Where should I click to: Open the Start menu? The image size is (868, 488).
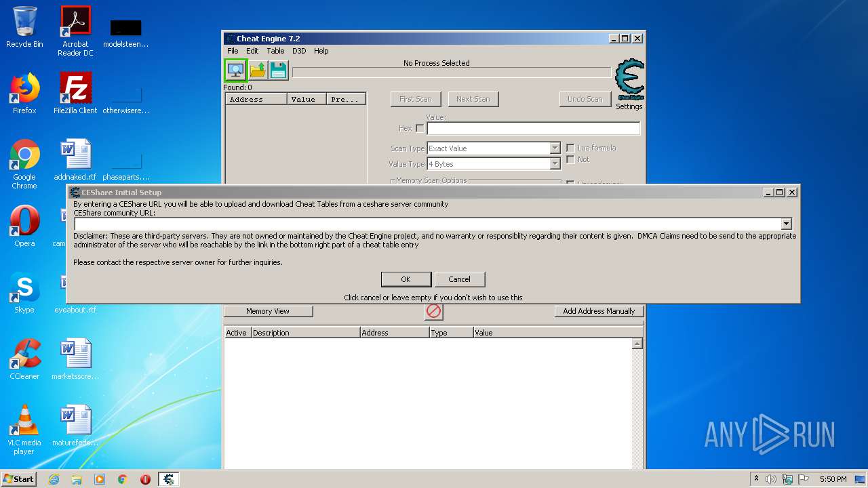pyautogui.click(x=19, y=479)
